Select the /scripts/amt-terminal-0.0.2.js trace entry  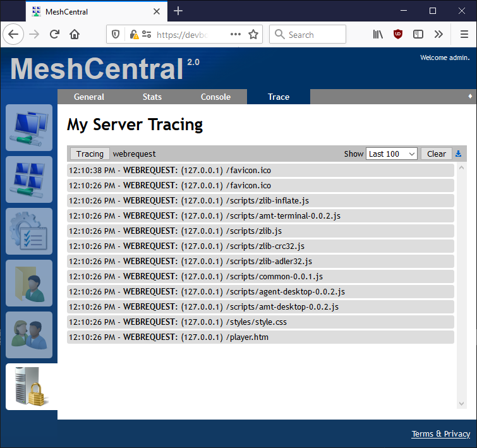point(260,215)
